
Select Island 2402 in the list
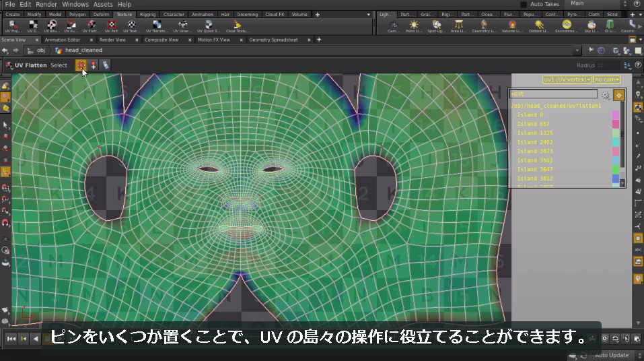click(535, 142)
